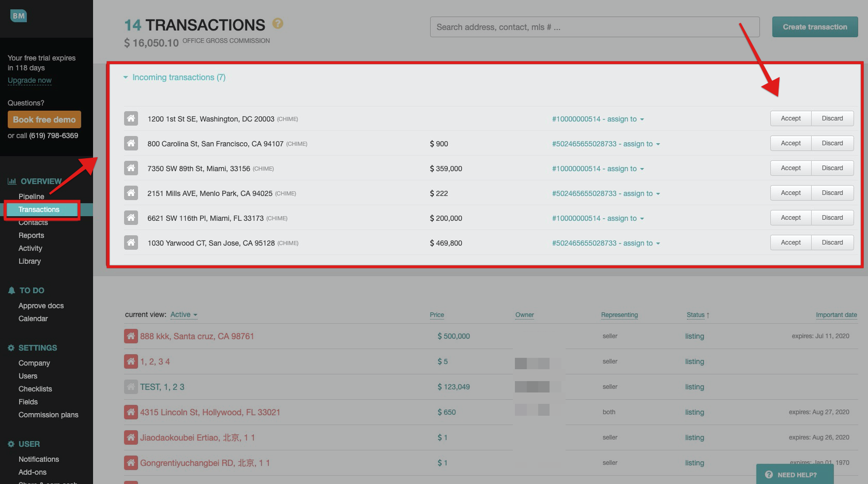This screenshot has height=484, width=868.
Task: Click gray house icon for TEST, 1, 2 3
Action: 131,387
